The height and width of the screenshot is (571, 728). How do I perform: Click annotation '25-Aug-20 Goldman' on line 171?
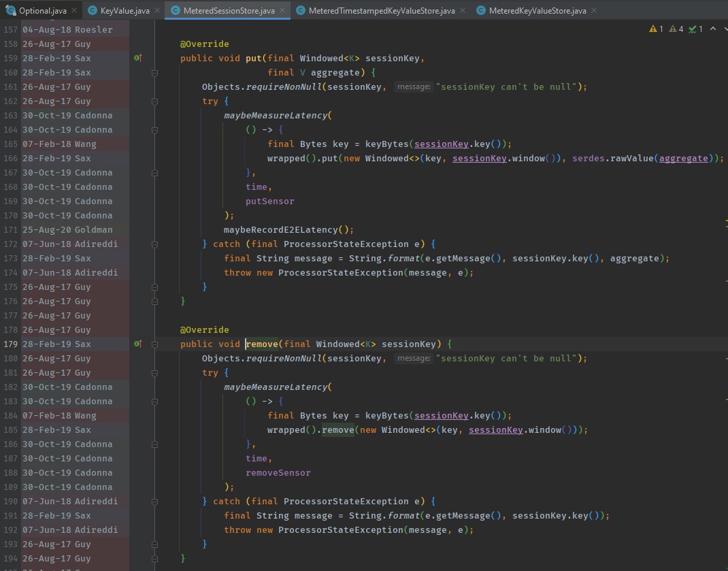pyautogui.click(x=67, y=229)
